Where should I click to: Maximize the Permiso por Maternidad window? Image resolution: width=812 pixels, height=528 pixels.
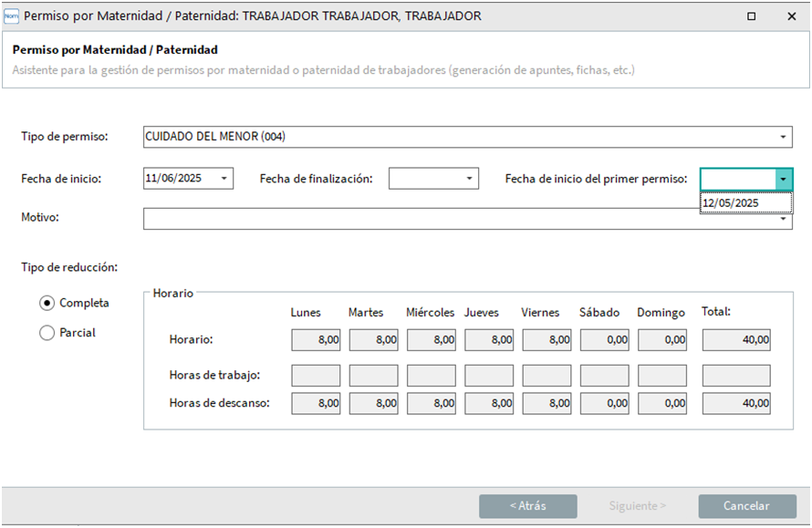click(x=751, y=16)
